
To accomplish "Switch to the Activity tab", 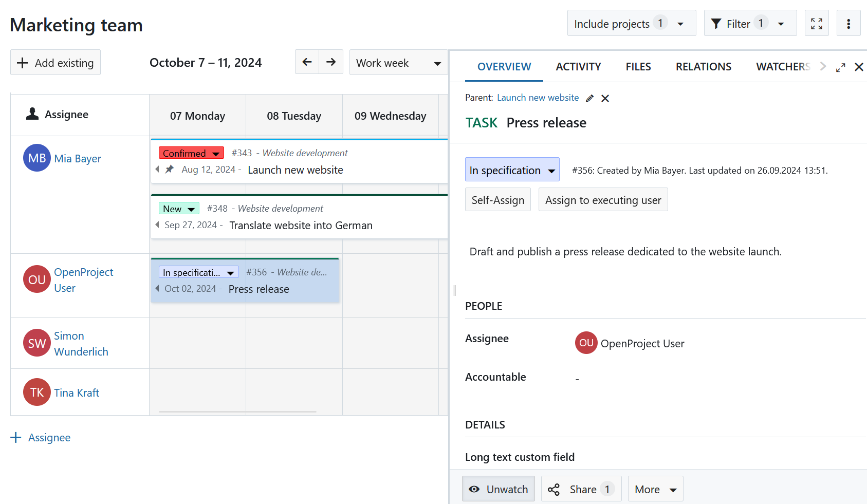I will tap(578, 66).
